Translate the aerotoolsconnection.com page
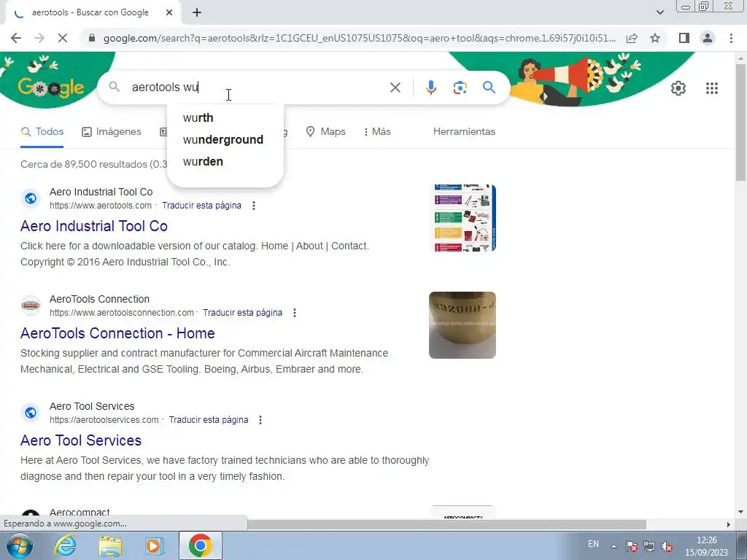Screen dimensions: 747x560 [242, 312]
